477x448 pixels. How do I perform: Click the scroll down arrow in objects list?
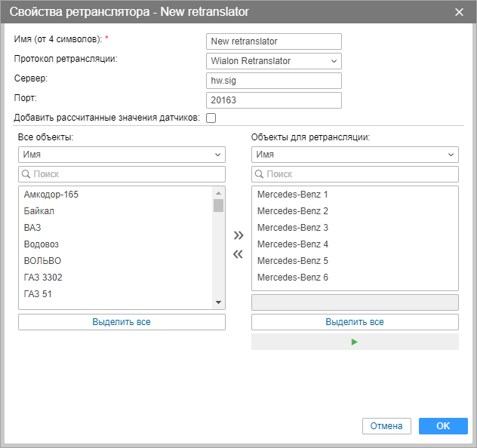(219, 302)
